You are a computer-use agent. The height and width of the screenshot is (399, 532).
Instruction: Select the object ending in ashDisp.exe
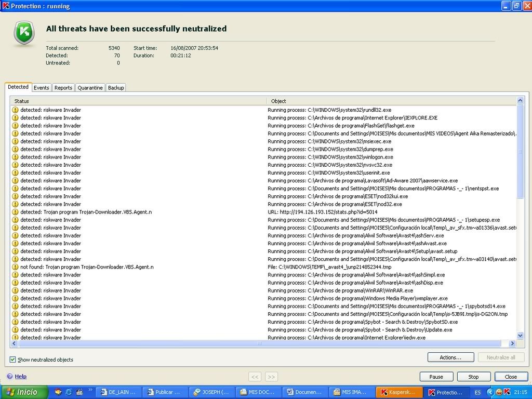(x=355, y=283)
